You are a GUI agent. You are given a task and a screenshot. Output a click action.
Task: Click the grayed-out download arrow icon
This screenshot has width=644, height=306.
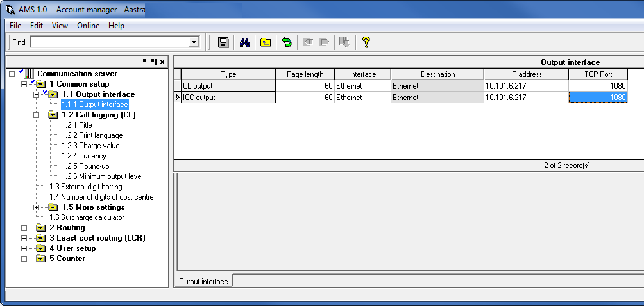point(345,42)
